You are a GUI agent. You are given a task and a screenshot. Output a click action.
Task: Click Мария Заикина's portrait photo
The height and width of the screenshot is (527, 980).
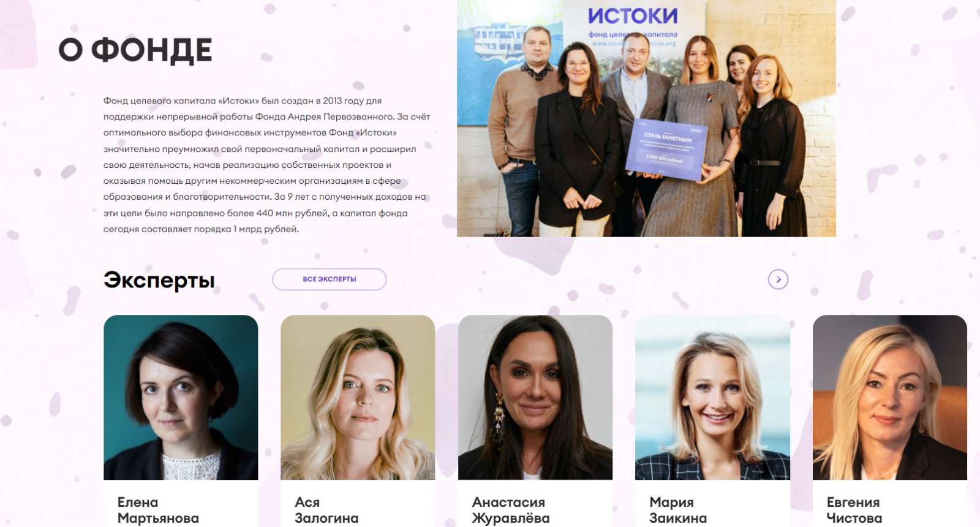tap(712, 397)
